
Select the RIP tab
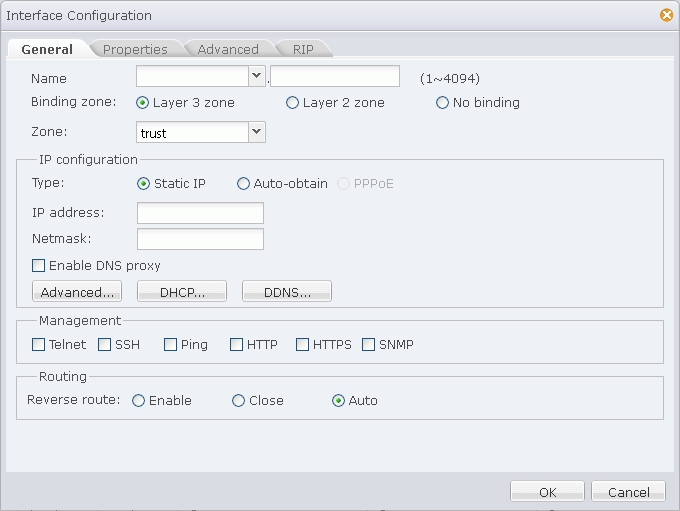pyautogui.click(x=303, y=49)
